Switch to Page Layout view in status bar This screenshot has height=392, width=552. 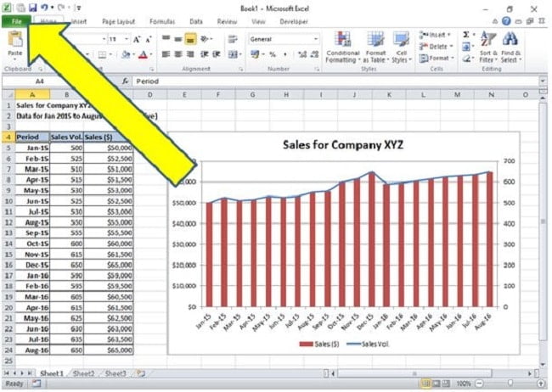tap(437, 384)
